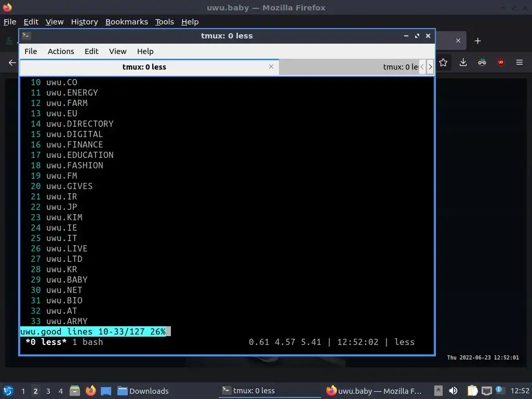Open Firefox History menu
This screenshot has height=399, width=532.
click(85, 22)
